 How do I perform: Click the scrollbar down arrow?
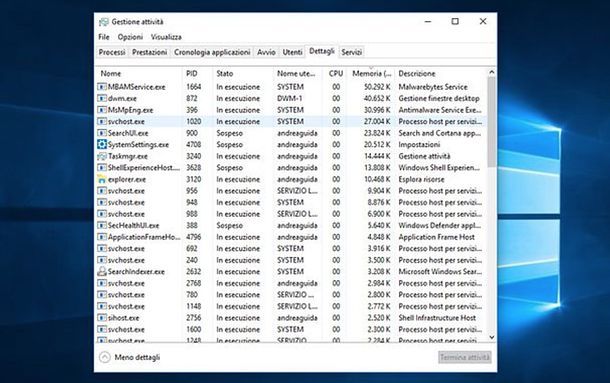tap(491, 337)
